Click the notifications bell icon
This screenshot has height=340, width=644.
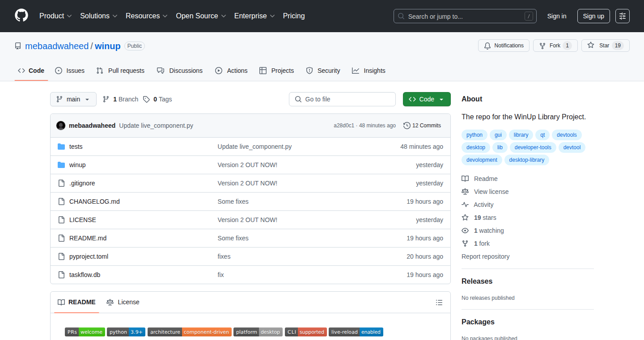coord(487,46)
